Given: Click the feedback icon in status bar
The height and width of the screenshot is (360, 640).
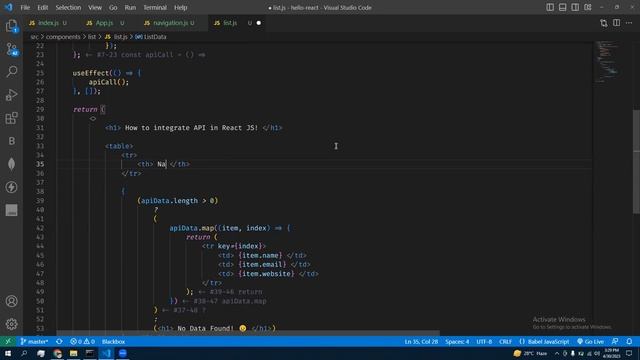Looking at the screenshot, I should pyautogui.click(x=615, y=342).
